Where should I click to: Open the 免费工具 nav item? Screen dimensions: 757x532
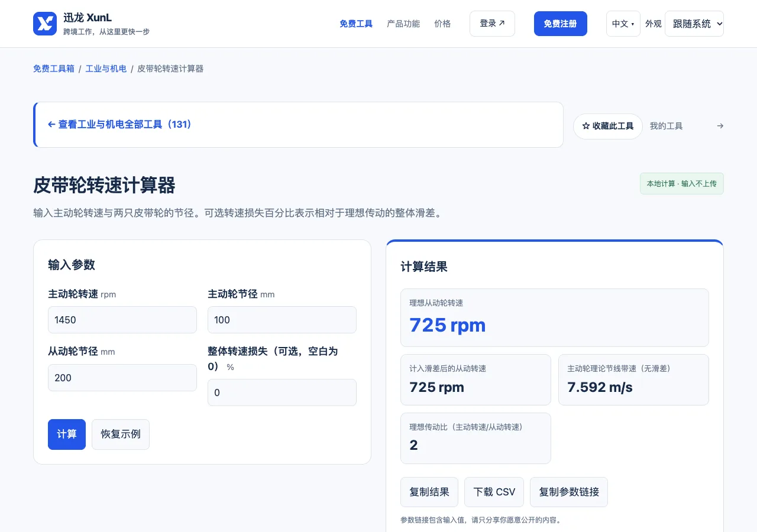pos(356,24)
